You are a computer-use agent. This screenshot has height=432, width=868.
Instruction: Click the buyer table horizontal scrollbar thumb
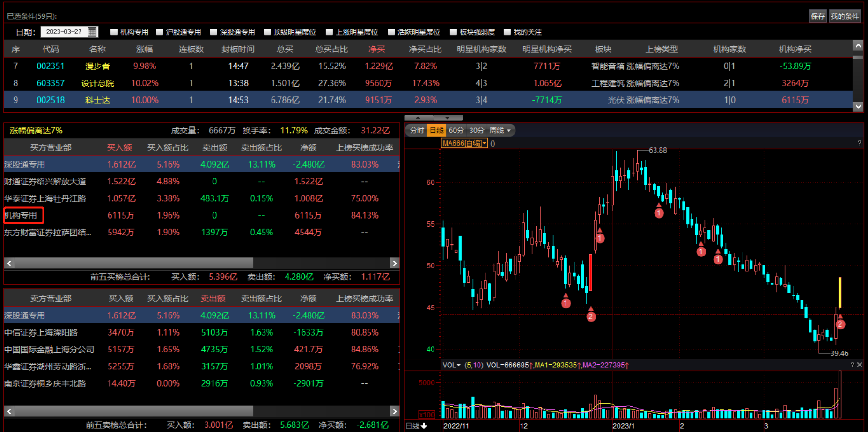point(134,263)
